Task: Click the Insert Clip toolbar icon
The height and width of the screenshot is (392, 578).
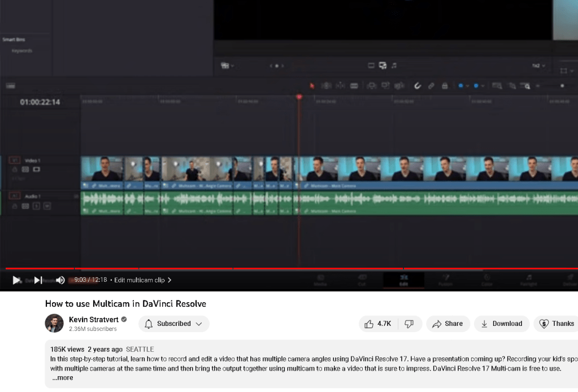Action: pyautogui.click(x=372, y=86)
